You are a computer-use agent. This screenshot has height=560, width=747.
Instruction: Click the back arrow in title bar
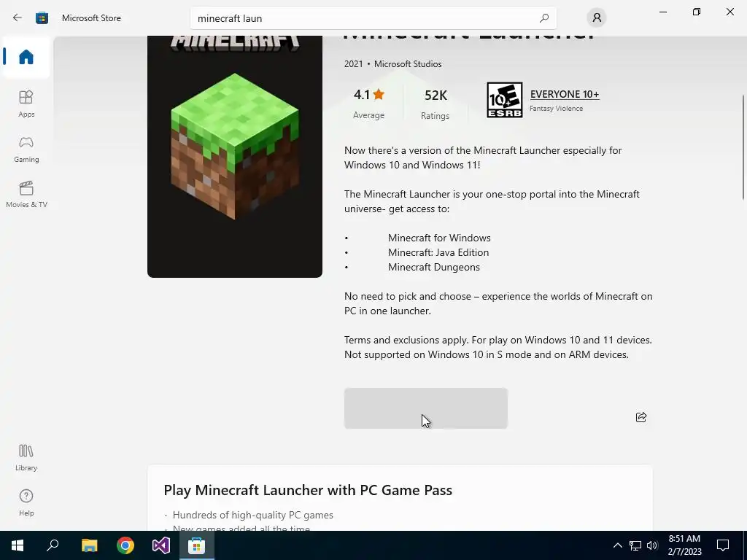pyautogui.click(x=18, y=18)
